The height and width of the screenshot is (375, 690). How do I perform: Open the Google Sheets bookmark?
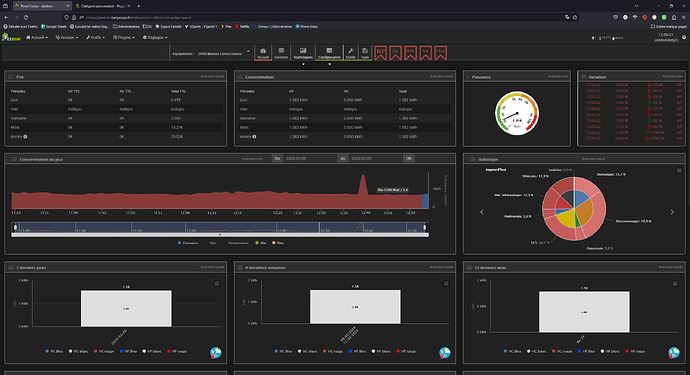pyautogui.click(x=54, y=26)
